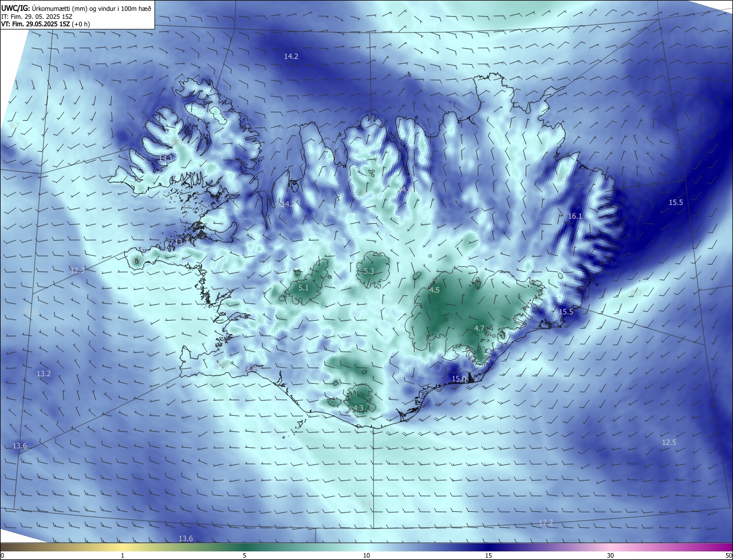This screenshot has width=733, height=560.
Task: Click the 5.1 value on the green glacier area
Action: click(304, 288)
